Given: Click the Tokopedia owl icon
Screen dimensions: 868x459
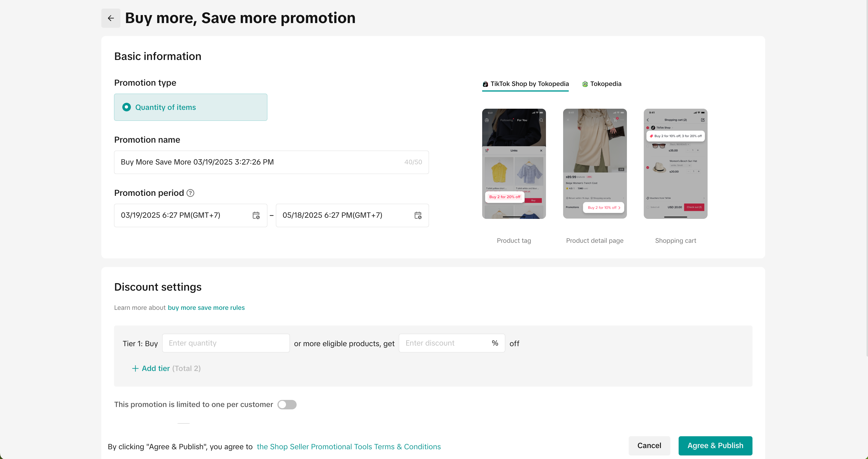Looking at the screenshot, I should tap(585, 84).
